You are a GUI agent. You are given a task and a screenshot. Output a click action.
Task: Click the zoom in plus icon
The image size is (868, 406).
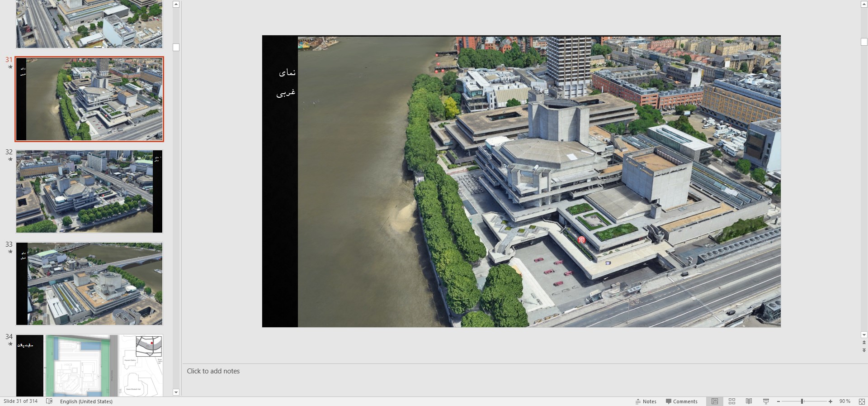coord(830,401)
